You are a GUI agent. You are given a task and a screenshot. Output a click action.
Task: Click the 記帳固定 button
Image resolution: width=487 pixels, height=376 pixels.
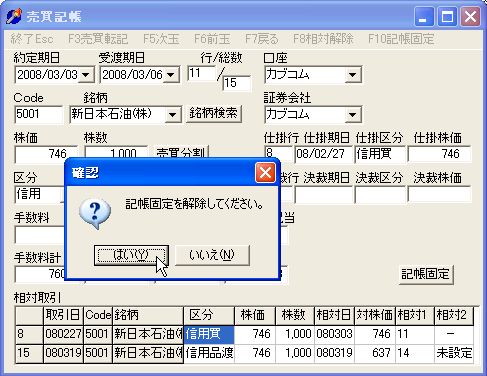426,274
